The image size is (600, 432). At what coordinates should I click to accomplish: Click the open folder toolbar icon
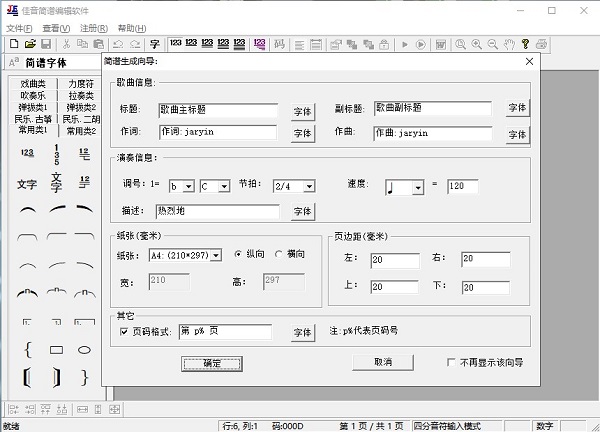pos(29,44)
